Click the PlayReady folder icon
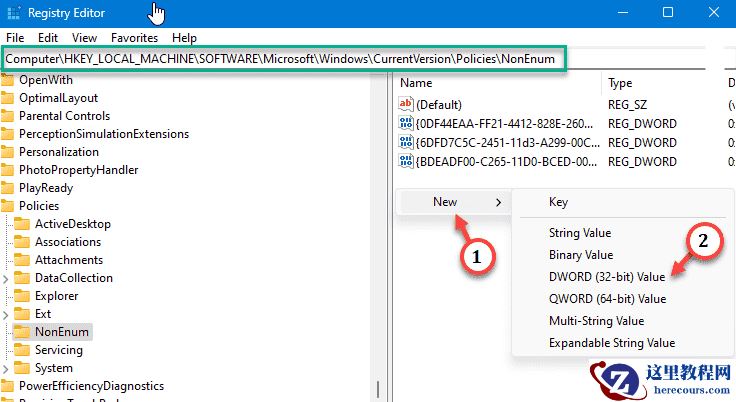 [7, 188]
